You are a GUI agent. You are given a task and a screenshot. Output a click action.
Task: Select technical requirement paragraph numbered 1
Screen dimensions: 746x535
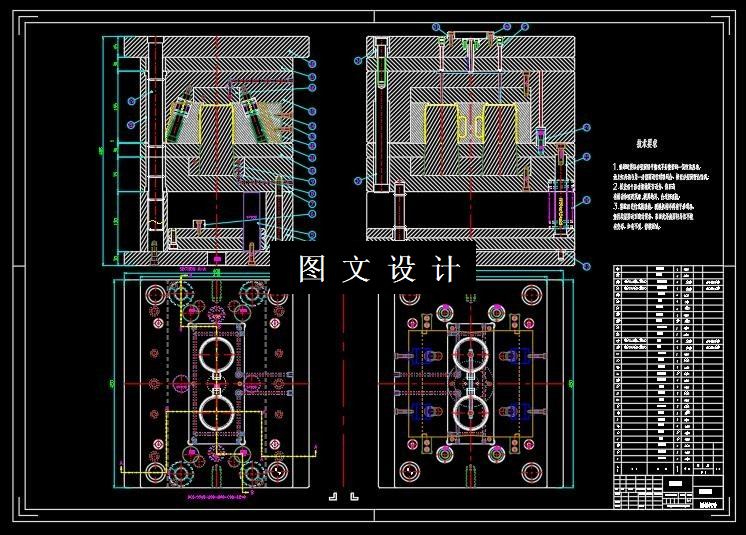point(661,172)
